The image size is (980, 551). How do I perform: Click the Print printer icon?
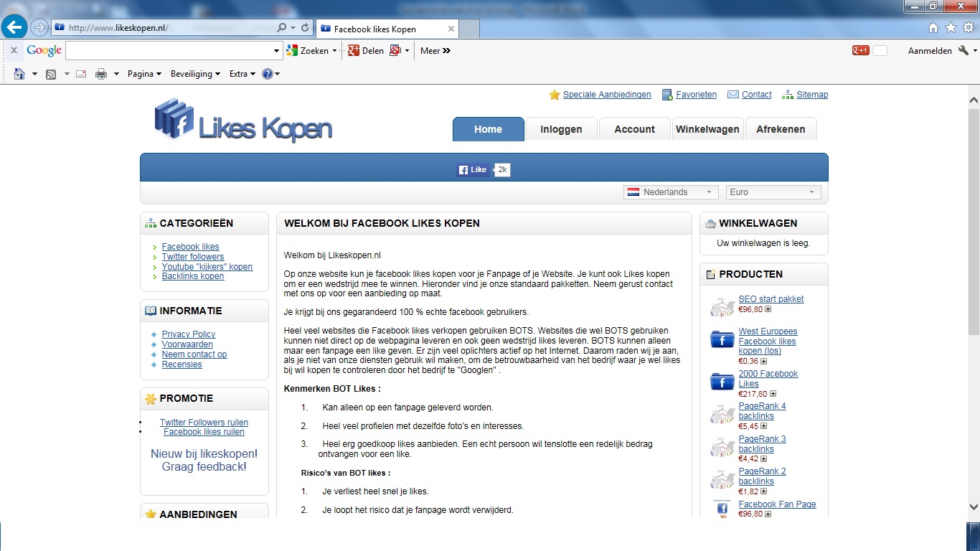pos(101,74)
